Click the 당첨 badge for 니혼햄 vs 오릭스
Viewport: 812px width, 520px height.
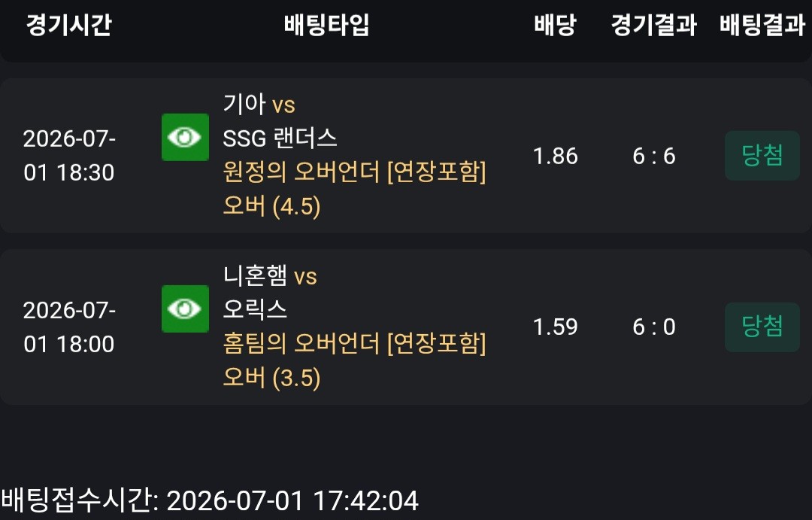click(762, 327)
